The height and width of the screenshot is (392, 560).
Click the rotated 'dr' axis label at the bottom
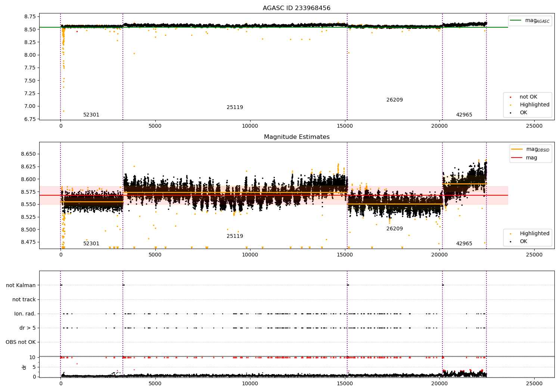24,367
